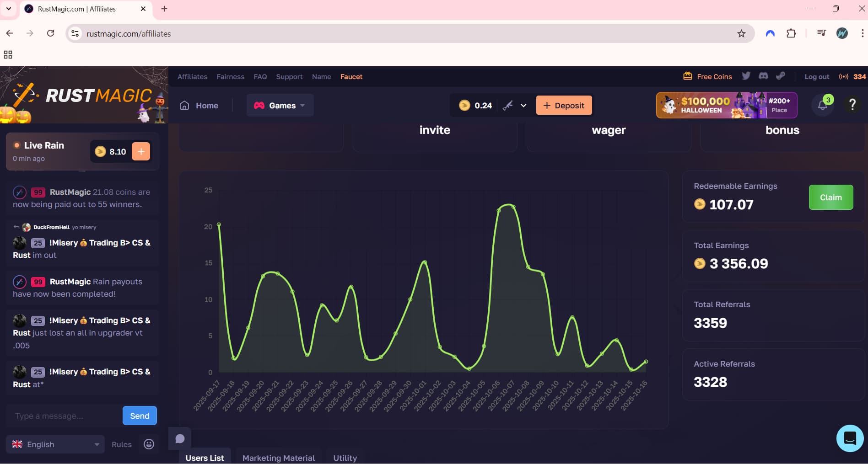Open the notifications bell
This screenshot has width=868, height=464.
(822, 106)
